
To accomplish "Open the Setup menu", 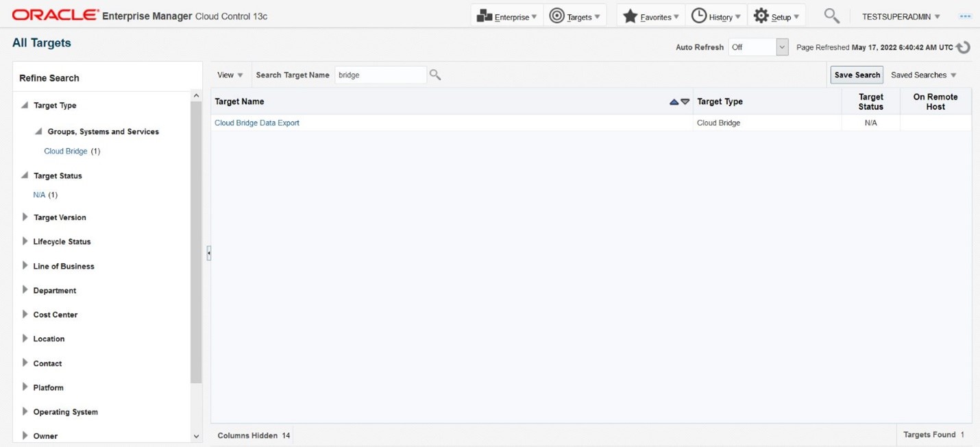I will click(x=776, y=16).
